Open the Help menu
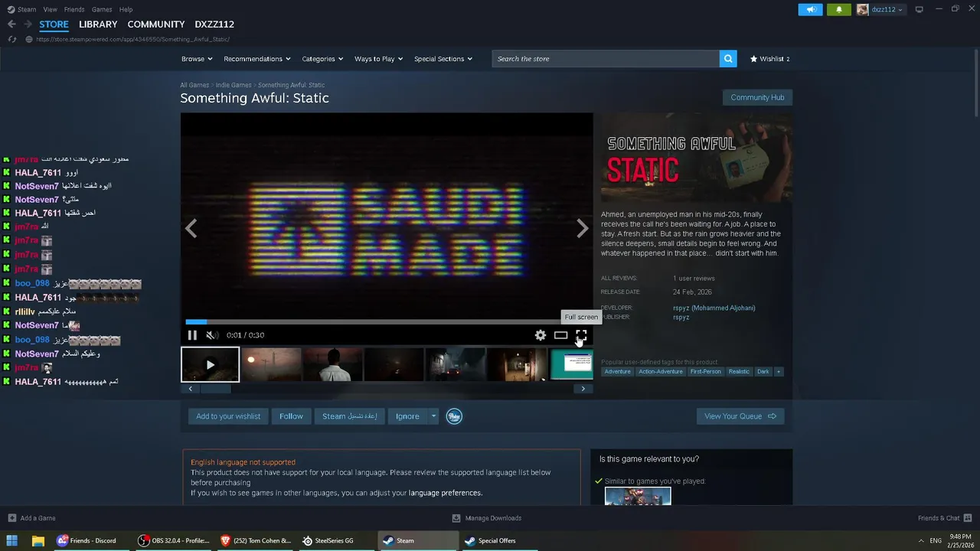This screenshot has height=551, width=980. pyautogui.click(x=126, y=9)
